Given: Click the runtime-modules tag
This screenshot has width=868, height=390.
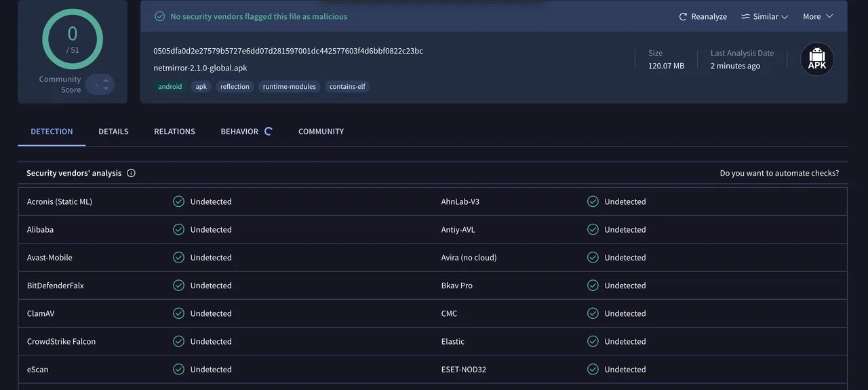Looking at the screenshot, I should point(290,87).
